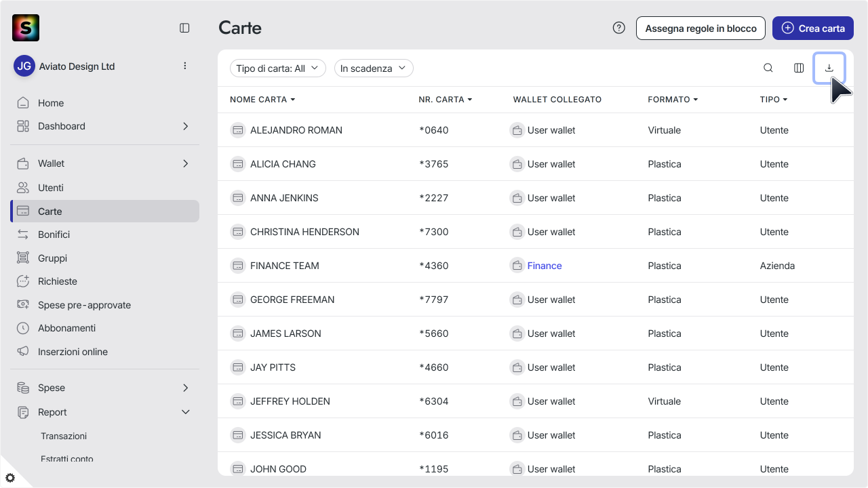Click the WALLET COLLEGATO column header
The width and height of the screenshot is (868, 488).
557,100
